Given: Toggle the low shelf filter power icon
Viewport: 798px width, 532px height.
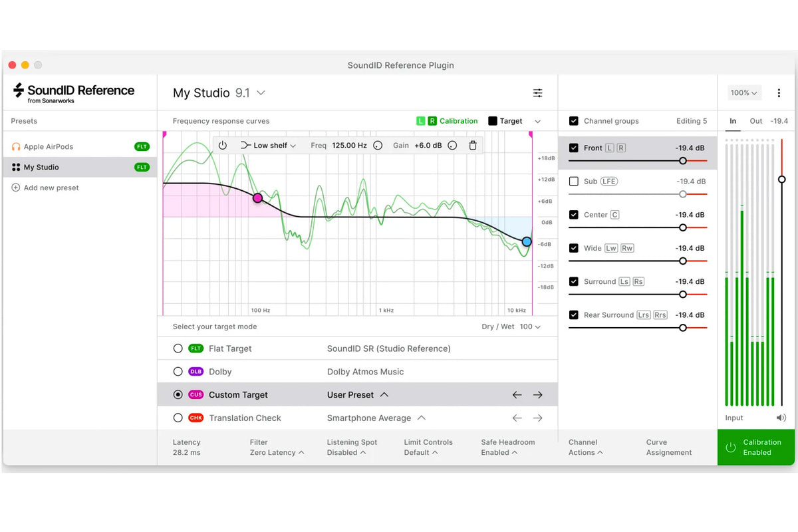Looking at the screenshot, I should [223, 145].
